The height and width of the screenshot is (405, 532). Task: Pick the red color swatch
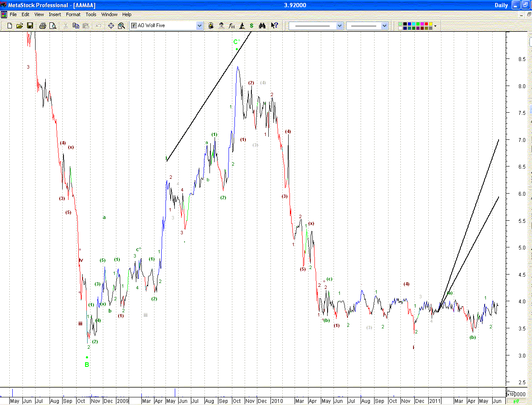[426, 24]
